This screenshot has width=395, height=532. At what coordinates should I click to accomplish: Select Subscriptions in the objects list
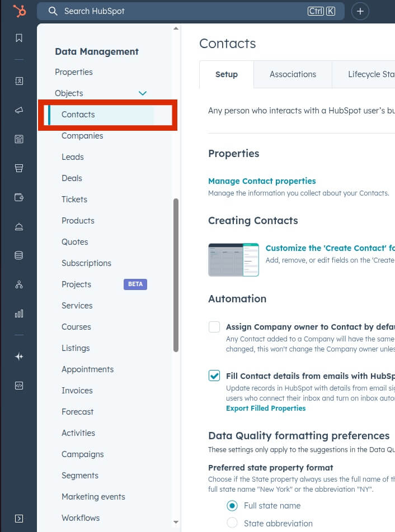click(x=86, y=263)
